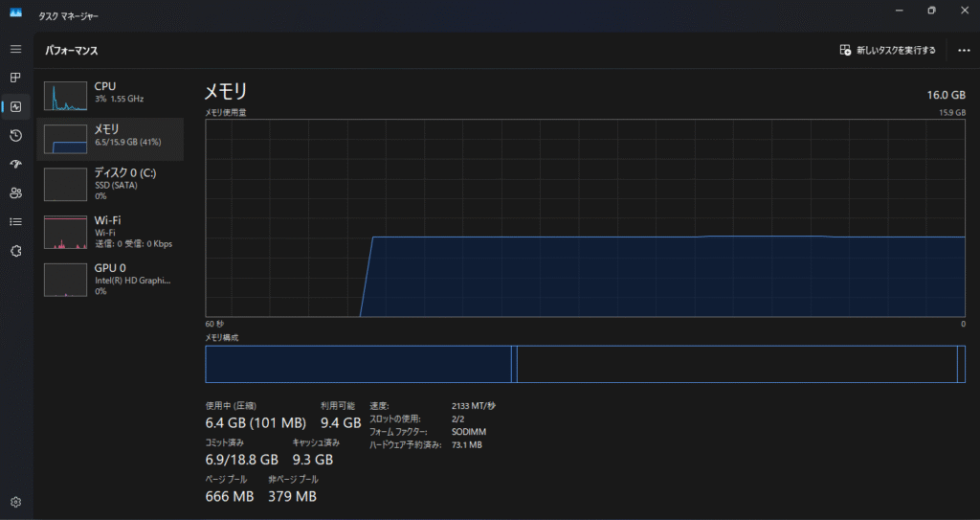The image size is (980, 520).
Task: Open the three-dot more options menu
Action: (x=964, y=50)
